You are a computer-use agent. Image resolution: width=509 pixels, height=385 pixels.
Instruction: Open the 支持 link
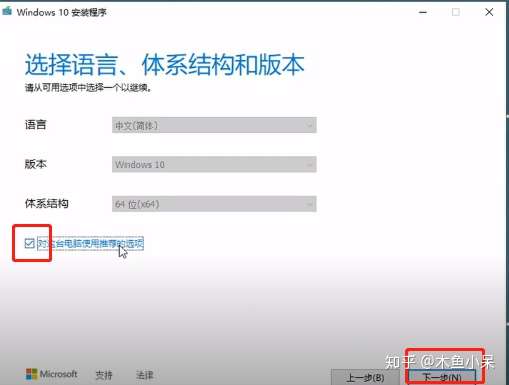tap(104, 375)
